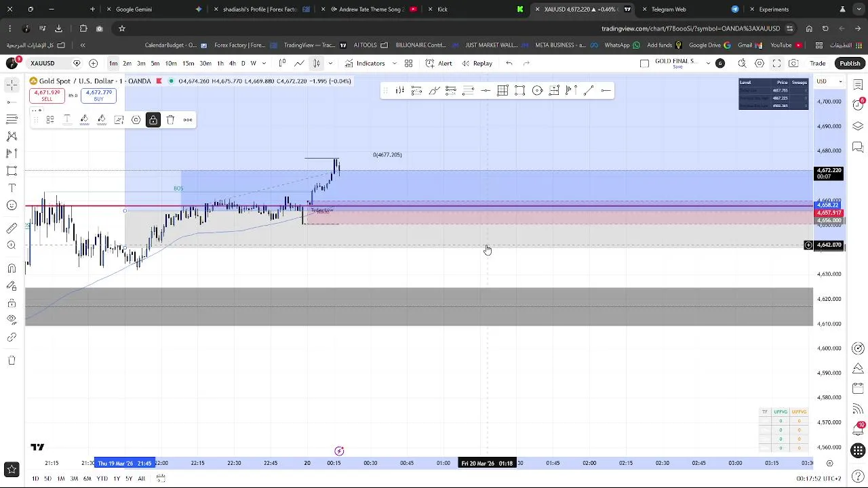The image size is (868, 488).
Task: Choose the line chart style icon
Action: tap(299, 63)
